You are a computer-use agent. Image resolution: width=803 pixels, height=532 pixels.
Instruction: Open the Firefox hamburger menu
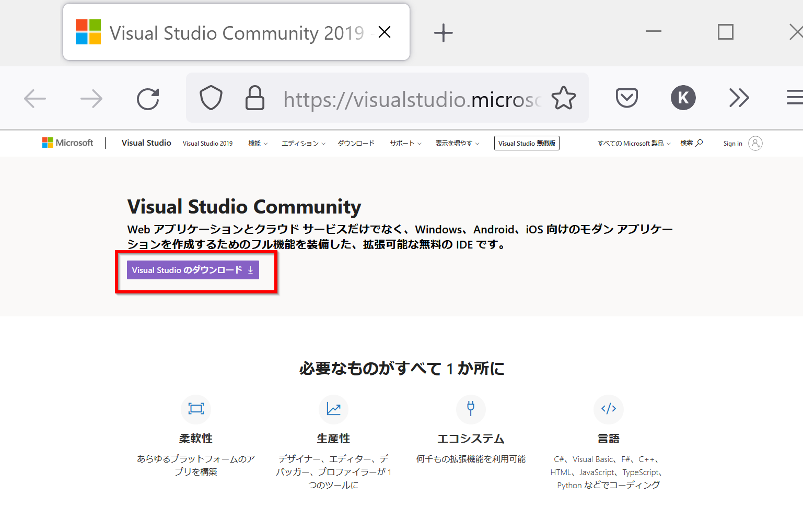tap(795, 98)
